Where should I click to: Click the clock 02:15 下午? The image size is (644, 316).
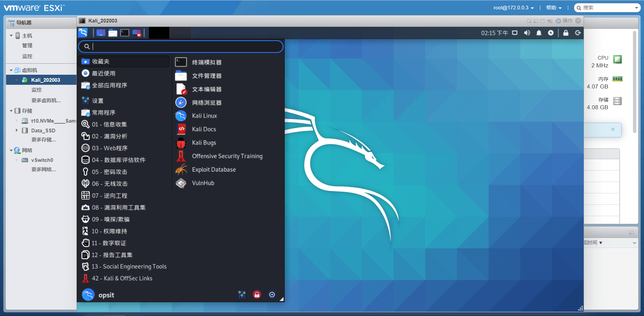tap(494, 33)
